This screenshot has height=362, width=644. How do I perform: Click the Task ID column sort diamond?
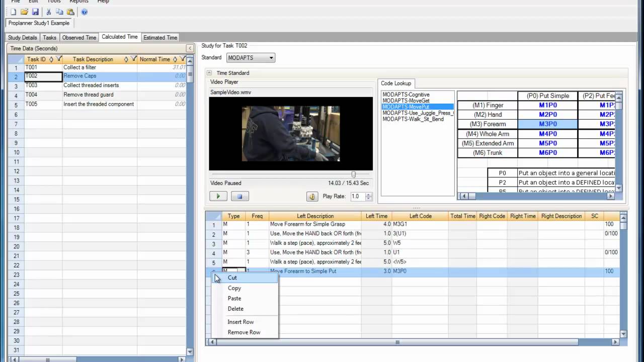pos(51,59)
